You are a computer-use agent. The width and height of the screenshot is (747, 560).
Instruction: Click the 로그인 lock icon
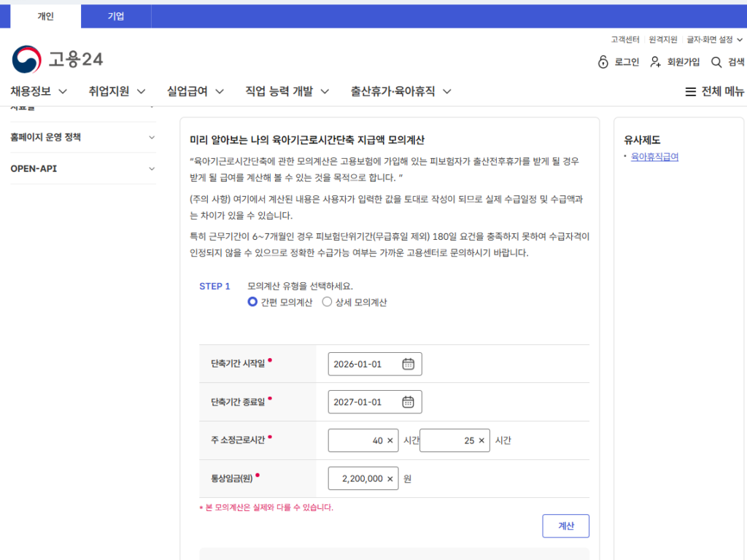click(603, 62)
